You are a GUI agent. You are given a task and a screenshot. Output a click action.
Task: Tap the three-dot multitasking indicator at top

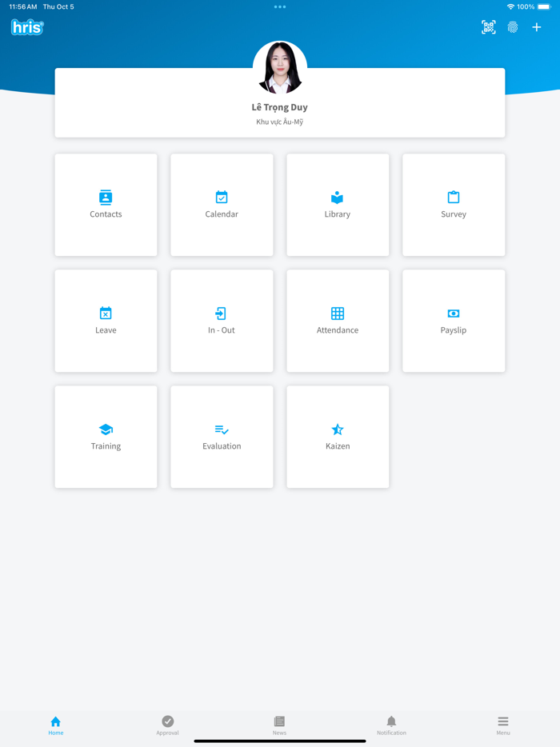(x=280, y=6)
